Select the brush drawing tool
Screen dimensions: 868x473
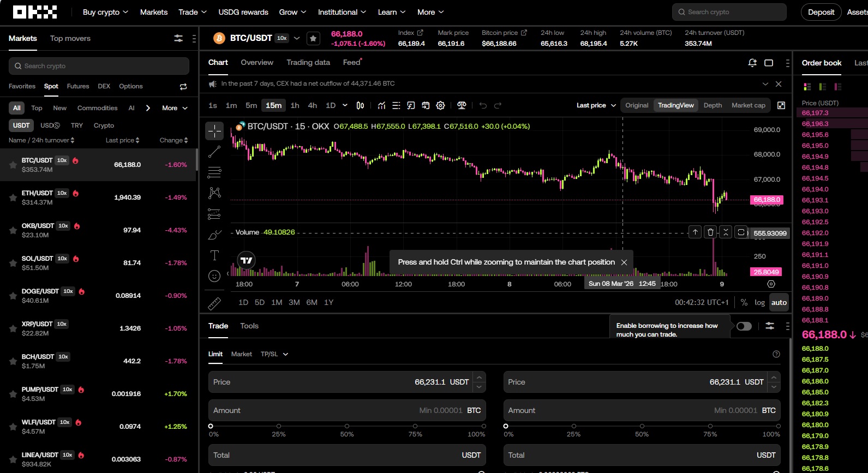(x=214, y=235)
